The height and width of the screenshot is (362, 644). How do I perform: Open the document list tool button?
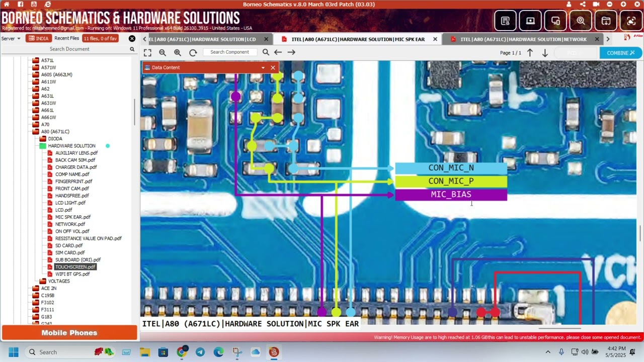505,21
